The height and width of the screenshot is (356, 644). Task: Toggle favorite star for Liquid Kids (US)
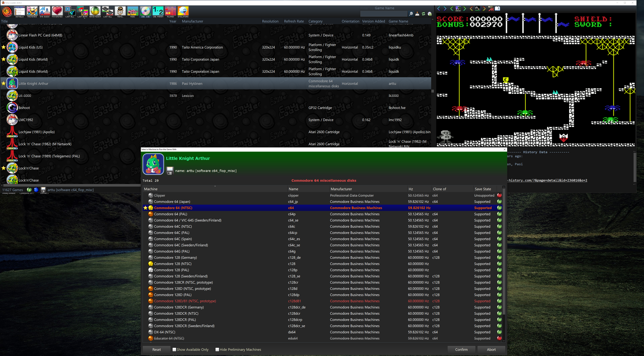[x=4, y=47]
